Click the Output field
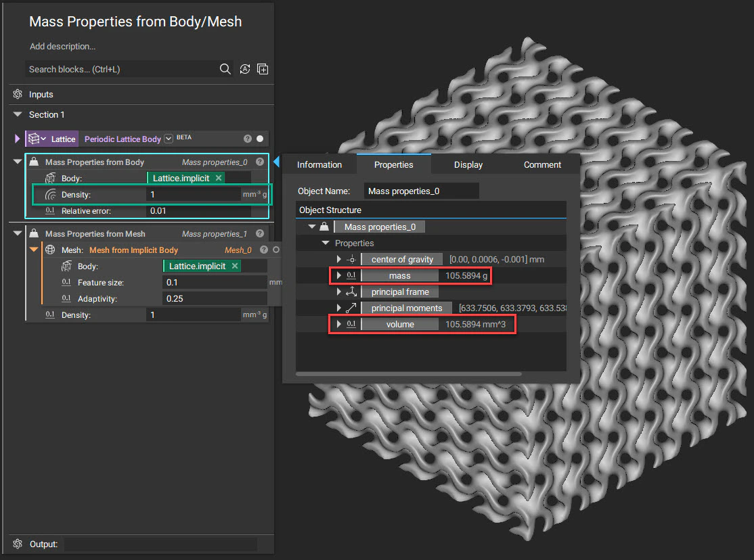 pos(160,544)
